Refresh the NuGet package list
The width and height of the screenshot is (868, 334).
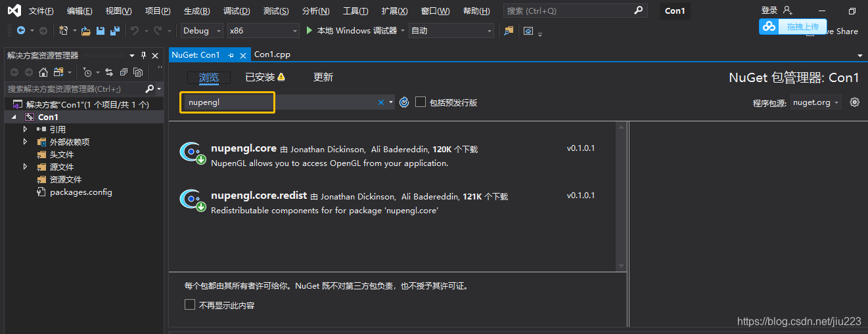pyautogui.click(x=404, y=102)
